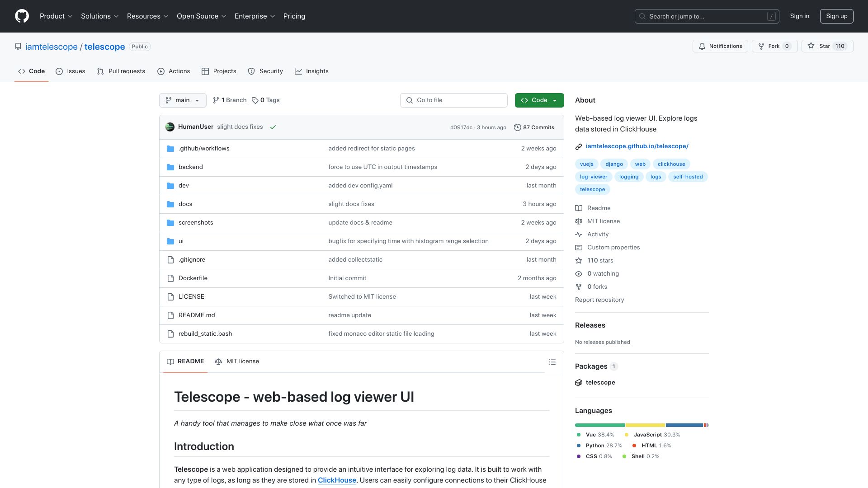Expand the Resources menu
This screenshot has height=488, width=868.
148,16
